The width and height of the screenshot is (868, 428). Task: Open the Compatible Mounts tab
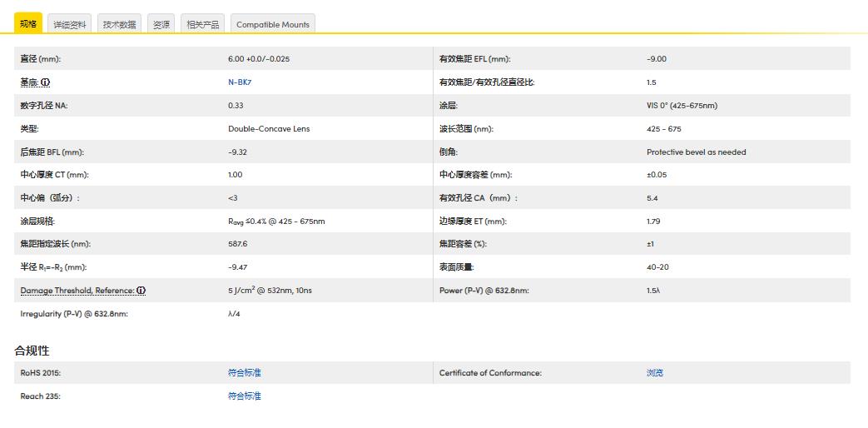click(x=273, y=24)
